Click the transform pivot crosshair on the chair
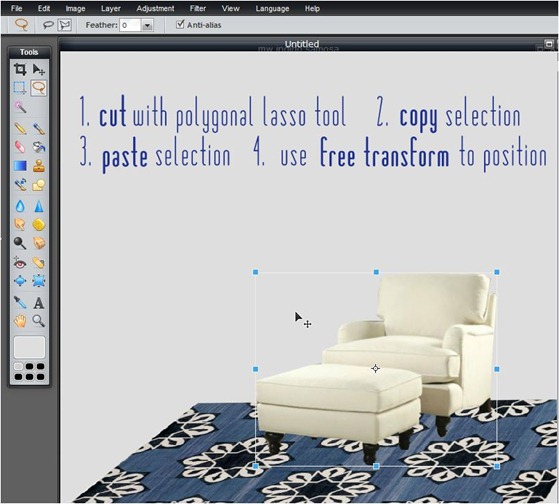This screenshot has height=504, width=559. pyautogui.click(x=375, y=369)
